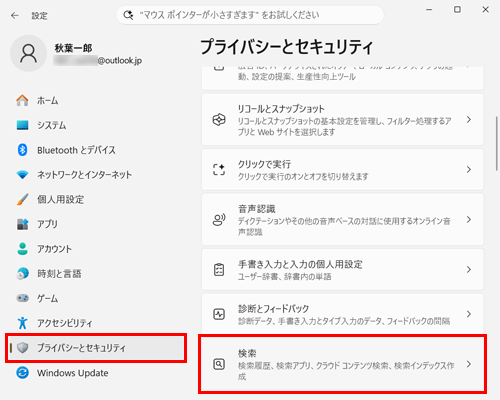500x400 pixels.
Task: Click the リコールとスナップショット icon
Action: click(219, 119)
